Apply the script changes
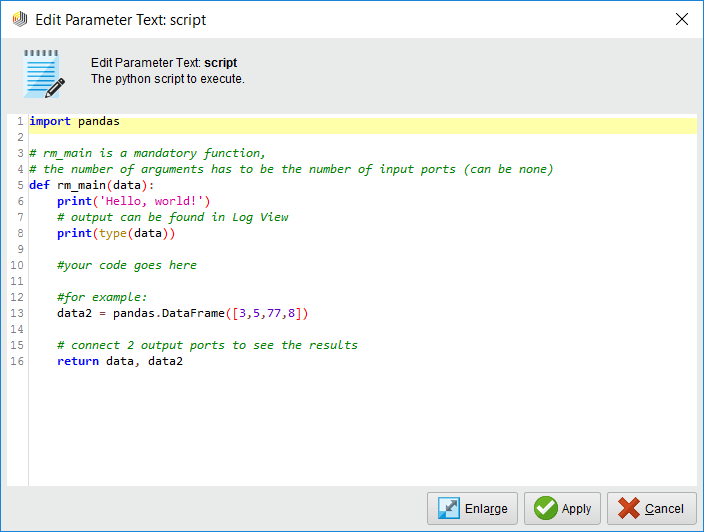Screen dimensions: 704x532 tap(564, 508)
